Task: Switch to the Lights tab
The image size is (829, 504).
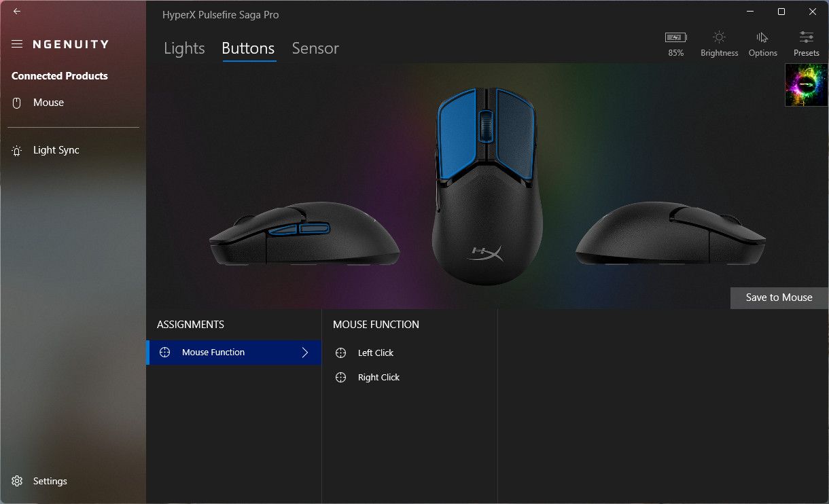Action: coord(184,48)
